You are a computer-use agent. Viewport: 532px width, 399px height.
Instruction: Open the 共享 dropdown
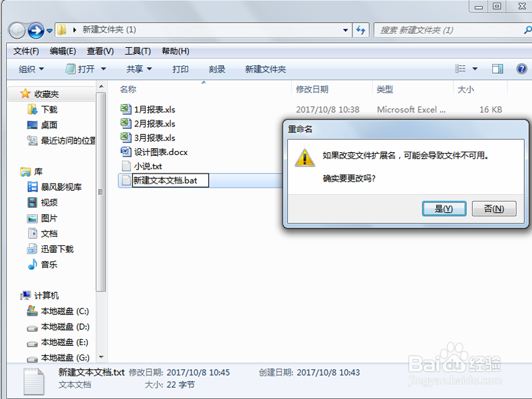139,69
